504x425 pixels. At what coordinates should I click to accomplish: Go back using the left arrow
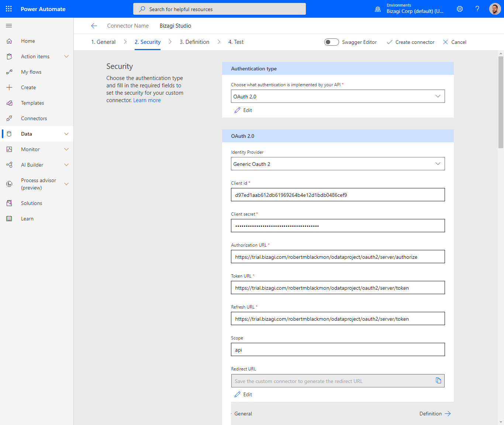click(x=94, y=26)
